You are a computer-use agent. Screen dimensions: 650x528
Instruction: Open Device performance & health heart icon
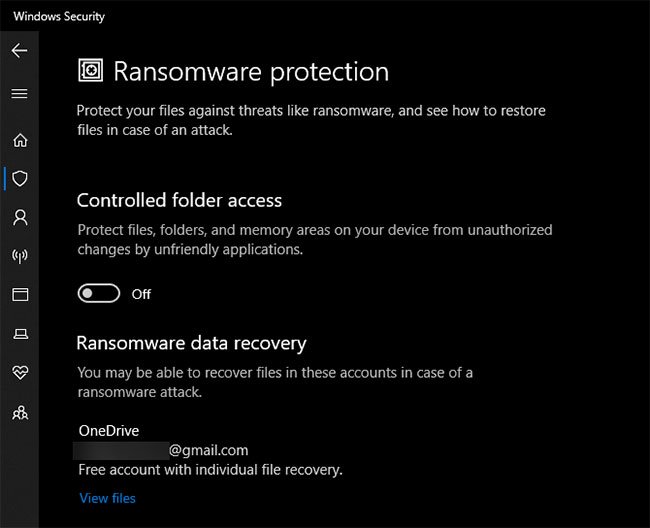pyautogui.click(x=20, y=373)
